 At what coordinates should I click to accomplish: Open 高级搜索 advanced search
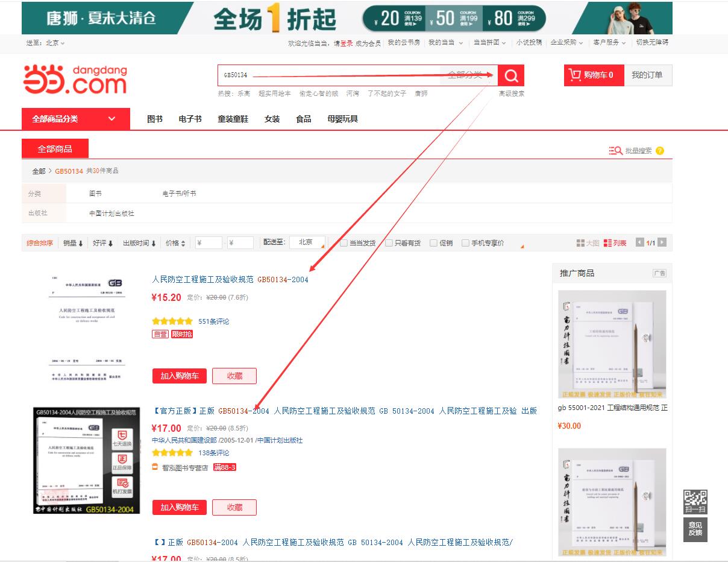point(512,93)
